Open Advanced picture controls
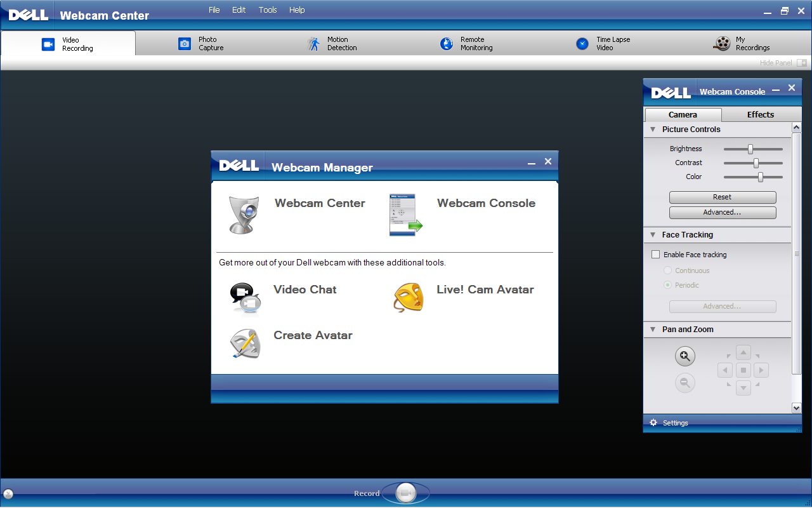 (723, 213)
